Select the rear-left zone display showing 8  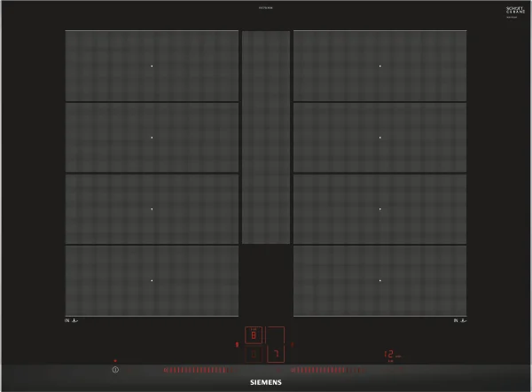(254, 335)
